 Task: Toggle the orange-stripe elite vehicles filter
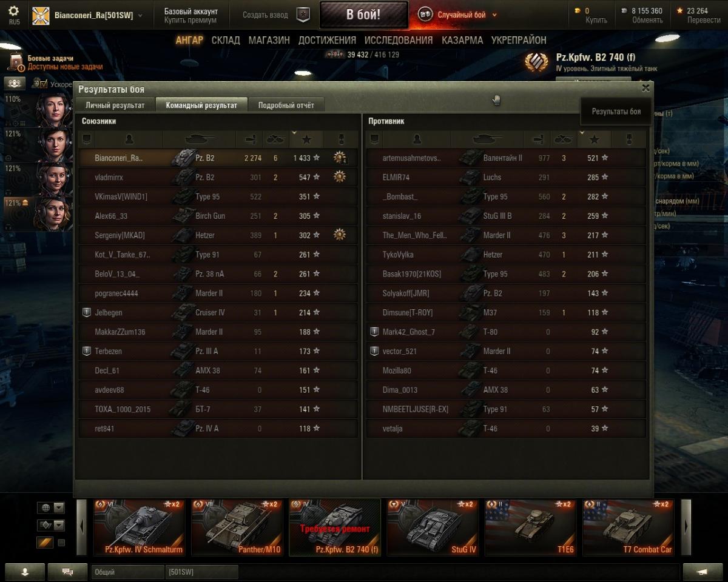[45, 543]
